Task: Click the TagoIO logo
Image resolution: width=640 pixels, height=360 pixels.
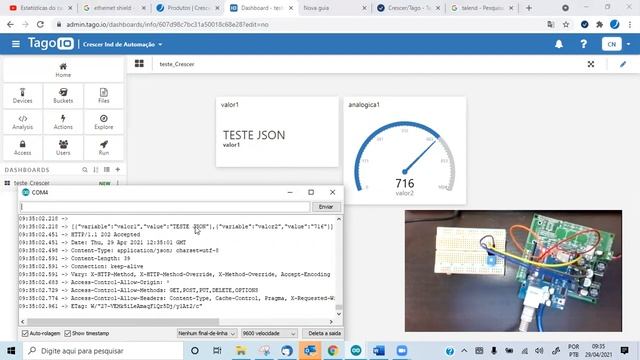Action: click(51, 44)
